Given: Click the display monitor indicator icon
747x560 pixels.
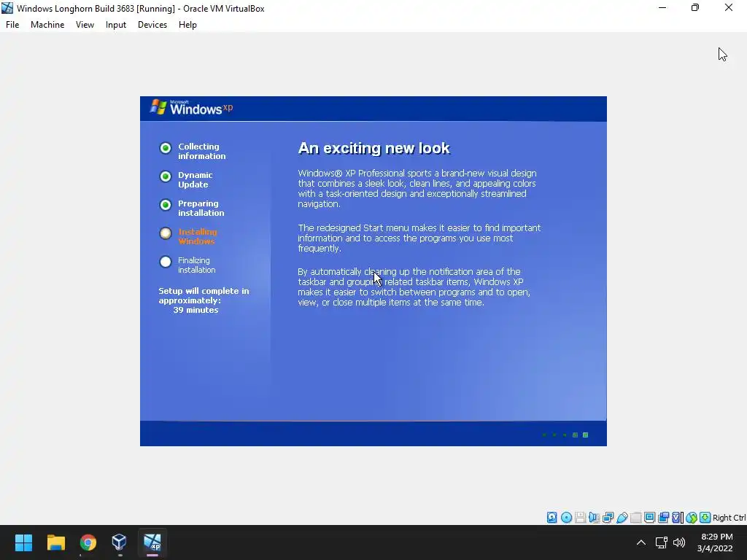Looking at the screenshot, I should pyautogui.click(x=649, y=517).
